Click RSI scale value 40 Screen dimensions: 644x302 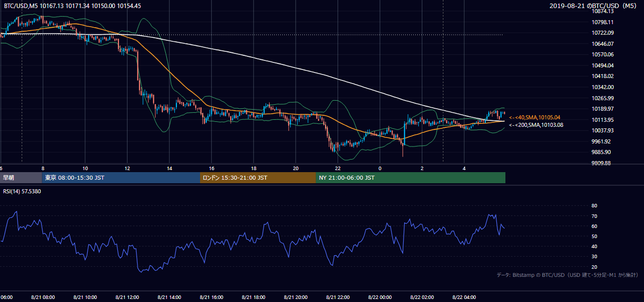(x=594, y=246)
